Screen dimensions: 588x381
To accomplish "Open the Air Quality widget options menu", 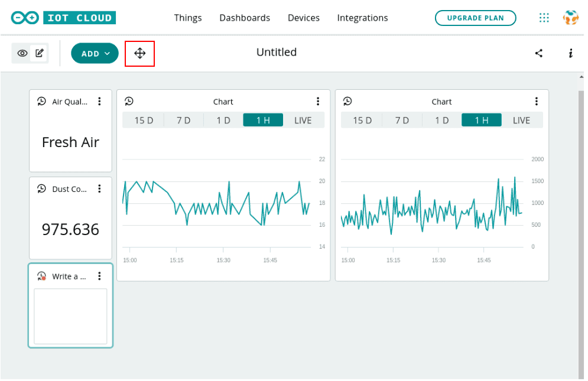I will (99, 102).
